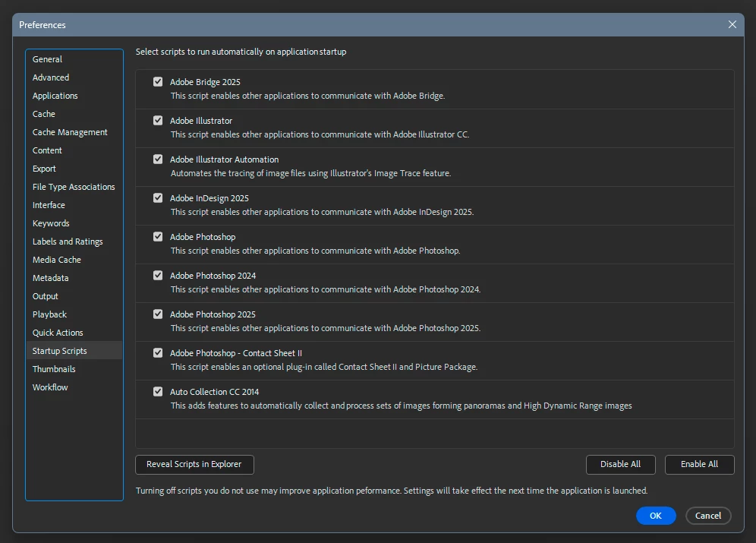Image resolution: width=756 pixels, height=543 pixels.
Task: Close the Preferences window with the X
Action: coord(732,24)
